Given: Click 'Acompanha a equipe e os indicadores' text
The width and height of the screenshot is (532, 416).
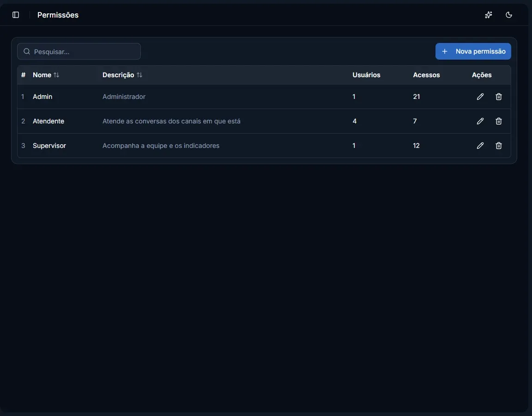Looking at the screenshot, I should [161, 146].
